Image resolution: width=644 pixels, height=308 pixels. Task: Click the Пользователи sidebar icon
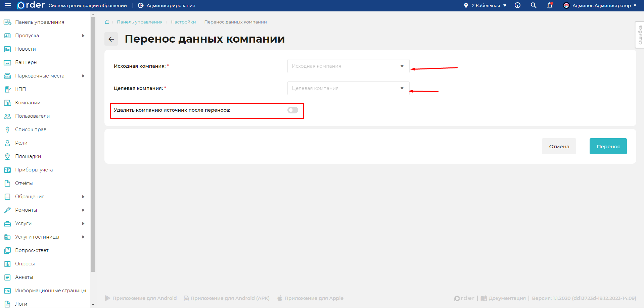[7, 116]
